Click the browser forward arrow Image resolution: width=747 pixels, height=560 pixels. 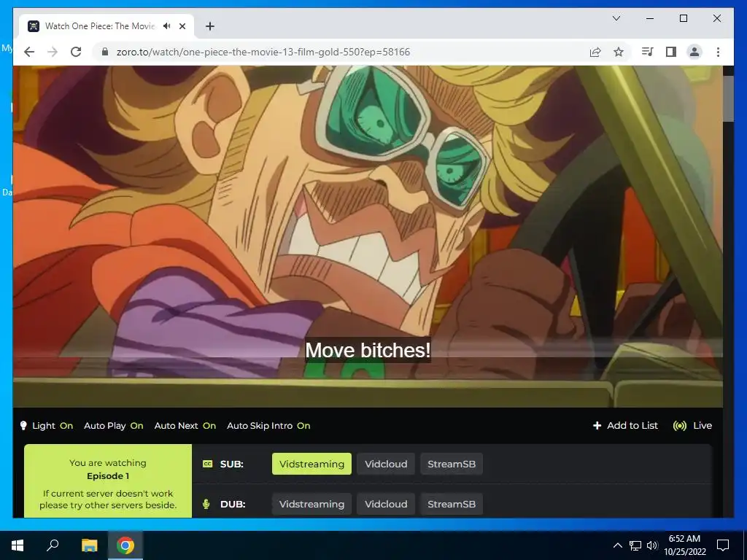coord(53,52)
